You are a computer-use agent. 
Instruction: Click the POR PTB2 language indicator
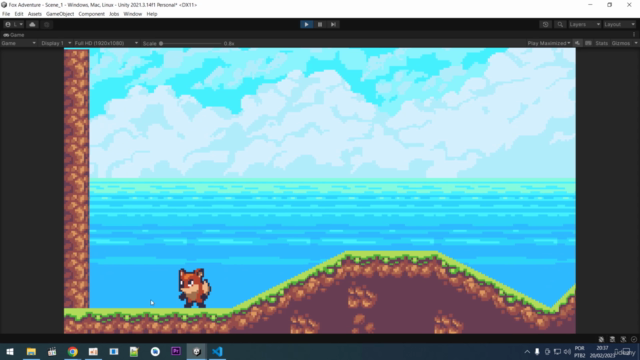(580, 352)
